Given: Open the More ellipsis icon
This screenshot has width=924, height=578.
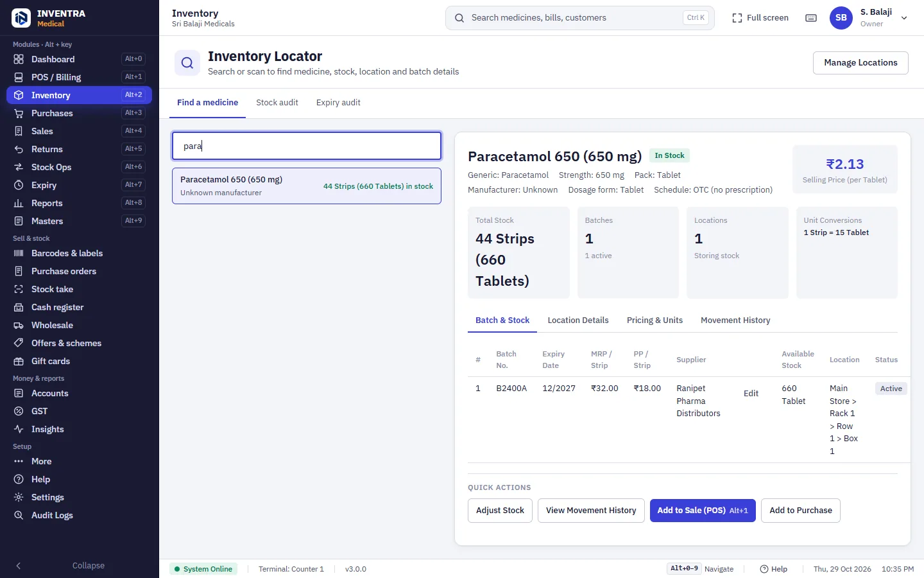Looking at the screenshot, I should pyautogui.click(x=19, y=461).
